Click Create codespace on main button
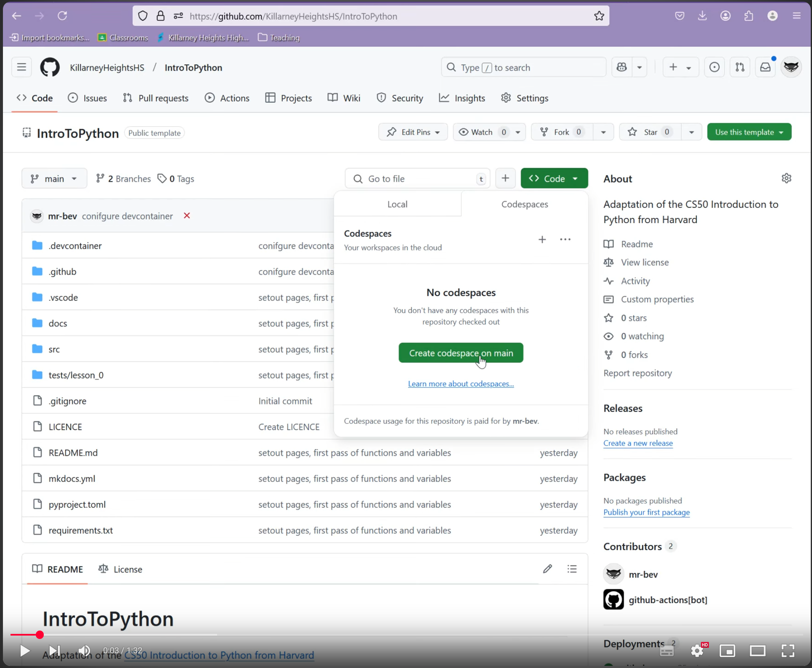Image resolution: width=812 pixels, height=668 pixels. (461, 353)
